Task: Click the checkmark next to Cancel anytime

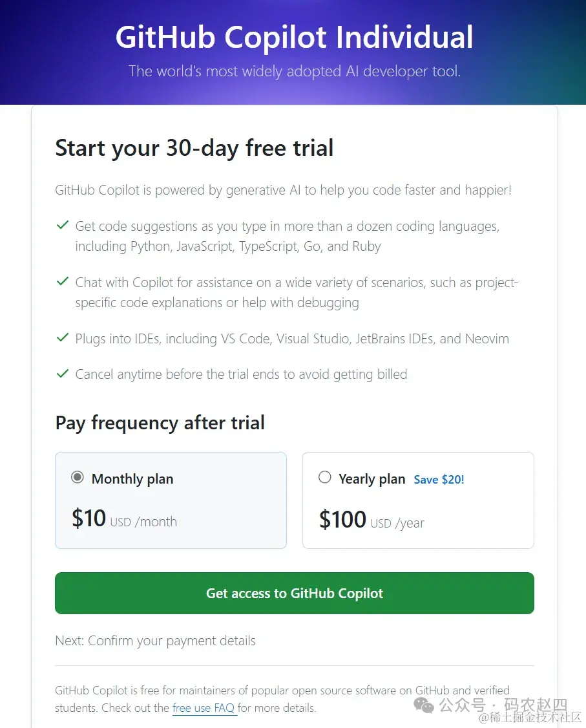Action: click(62, 374)
